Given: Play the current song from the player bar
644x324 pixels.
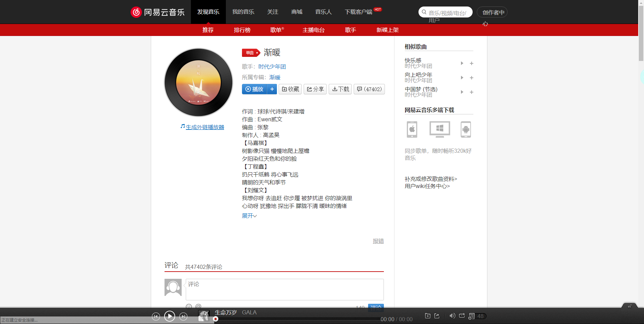Looking at the screenshot, I should 169,316.
